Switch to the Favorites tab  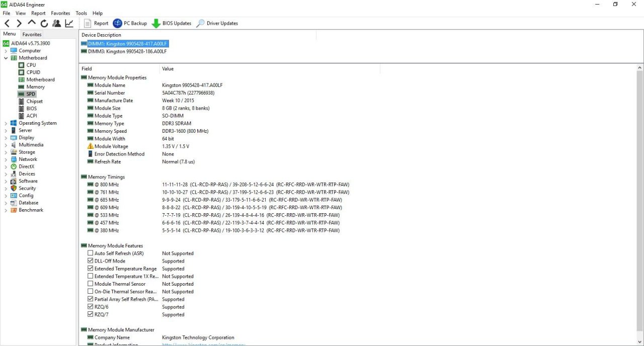32,34
